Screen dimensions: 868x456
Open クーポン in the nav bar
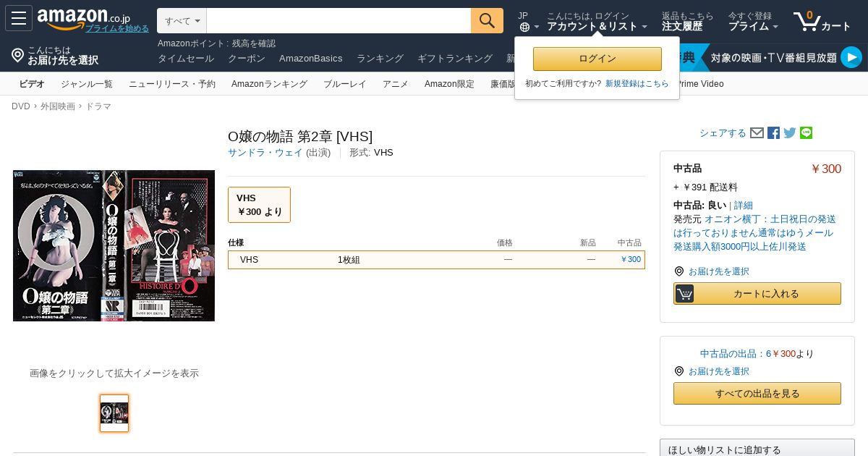[x=247, y=59]
